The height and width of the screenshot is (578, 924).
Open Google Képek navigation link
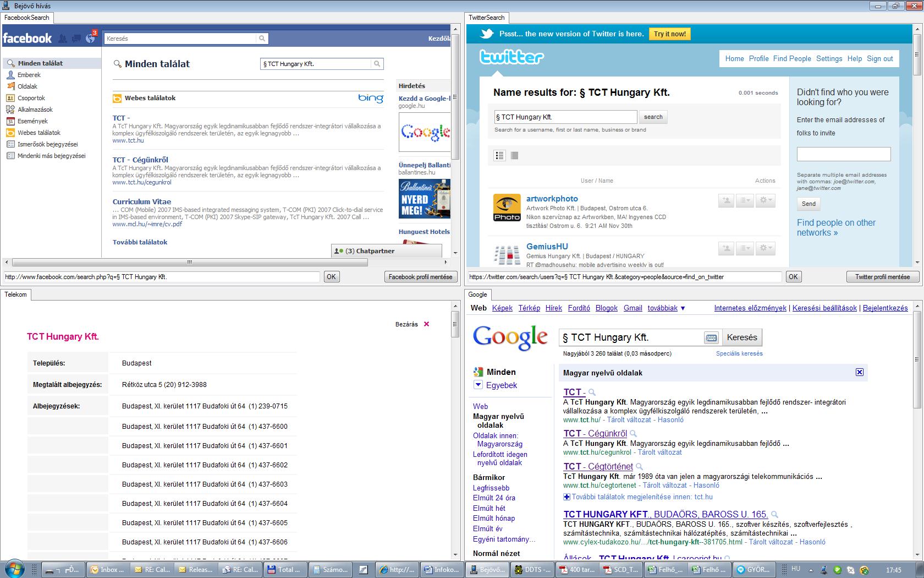(x=502, y=308)
